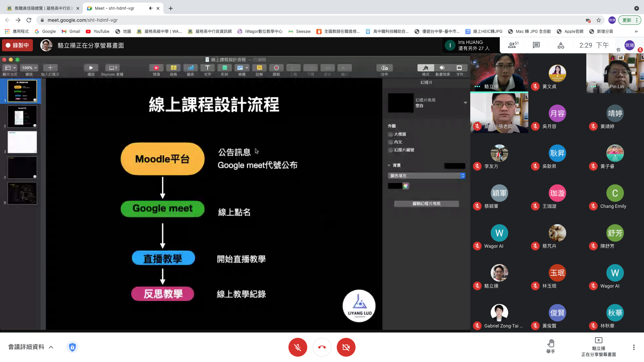Switch to the first browser tab
644x362 pixels.
[x=44, y=8]
